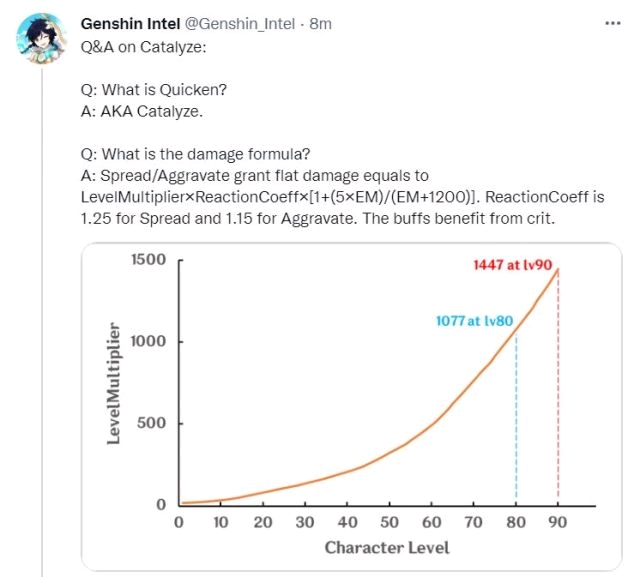Screen dimensions: 640x577
Task: Click the 'A: AKA Catalyze.' text
Action: 142,111
